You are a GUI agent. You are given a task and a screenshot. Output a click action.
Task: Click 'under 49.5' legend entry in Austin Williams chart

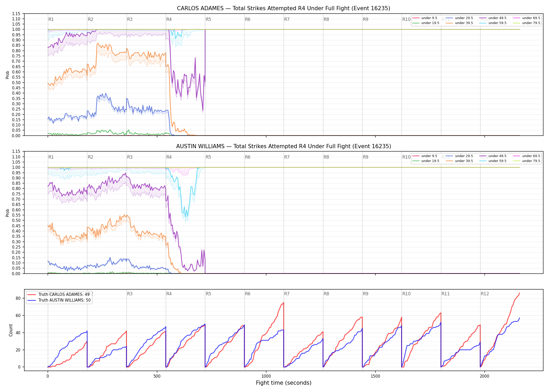(x=493, y=156)
